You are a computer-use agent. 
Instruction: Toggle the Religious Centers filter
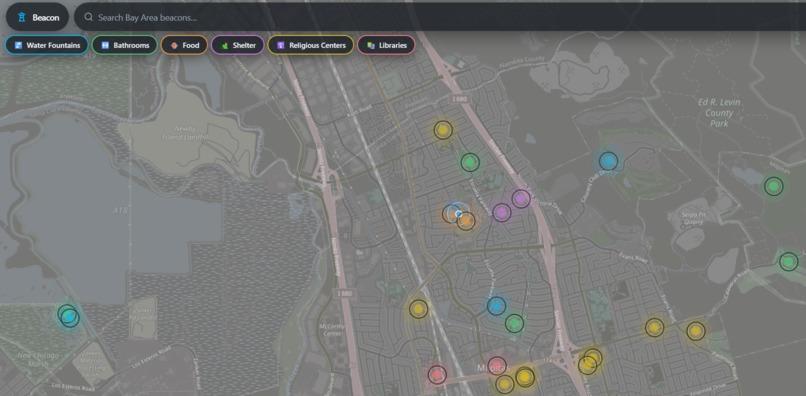311,45
